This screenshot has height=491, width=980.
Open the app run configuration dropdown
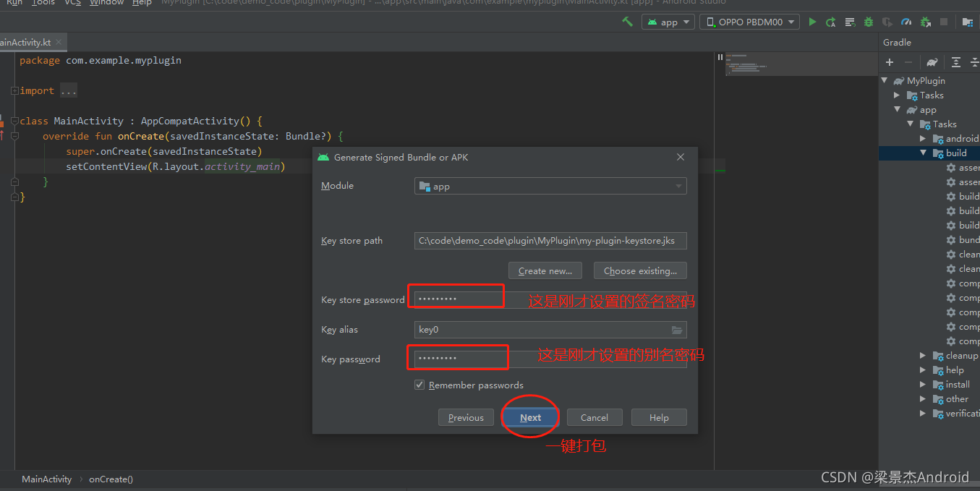668,22
